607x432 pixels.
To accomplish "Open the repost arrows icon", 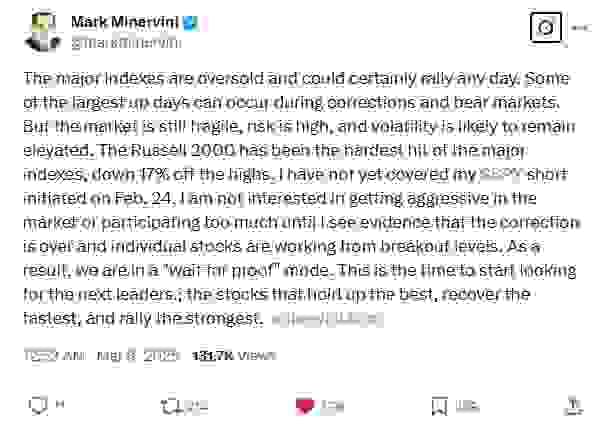I will pyautogui.click(x=171, y=406).
